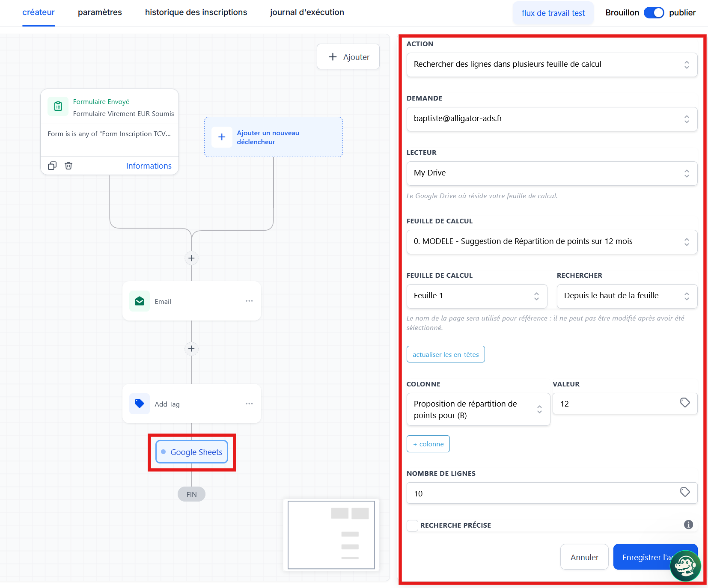Click the blue Add Tag icon
The width and height of the screenshot is (708, 588).
[140, 404]
